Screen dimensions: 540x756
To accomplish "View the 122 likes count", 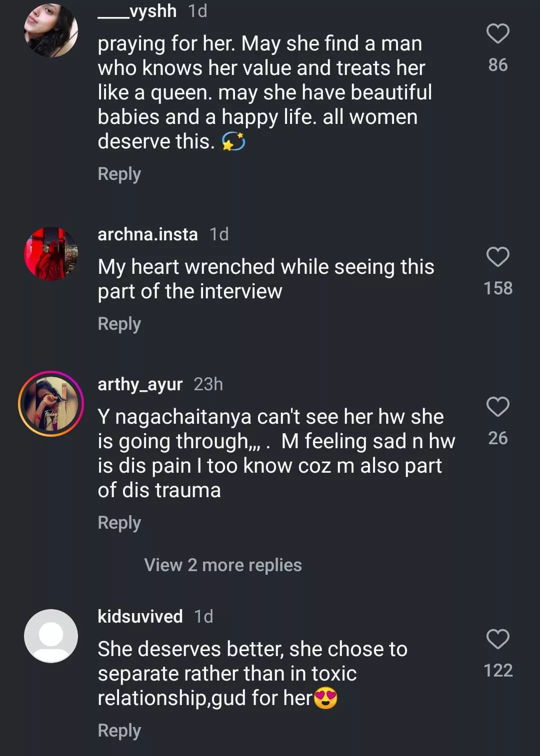I will pyautogui.click(x=498, y=671).
